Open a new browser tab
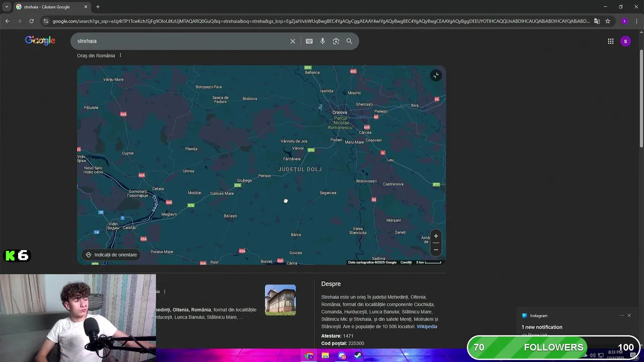Screen dimensions: 644x362 (98, 7)
